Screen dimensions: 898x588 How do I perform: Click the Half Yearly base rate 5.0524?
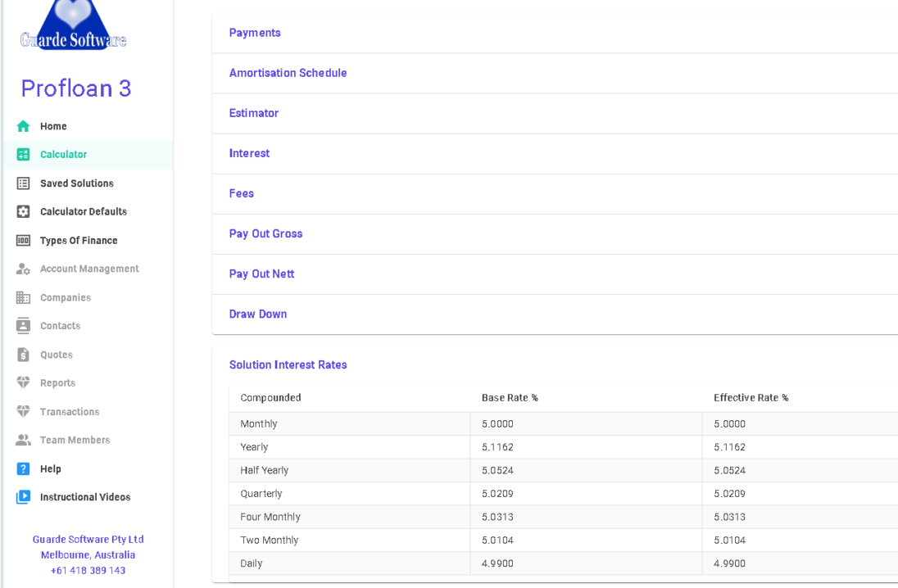click(497, 471)
